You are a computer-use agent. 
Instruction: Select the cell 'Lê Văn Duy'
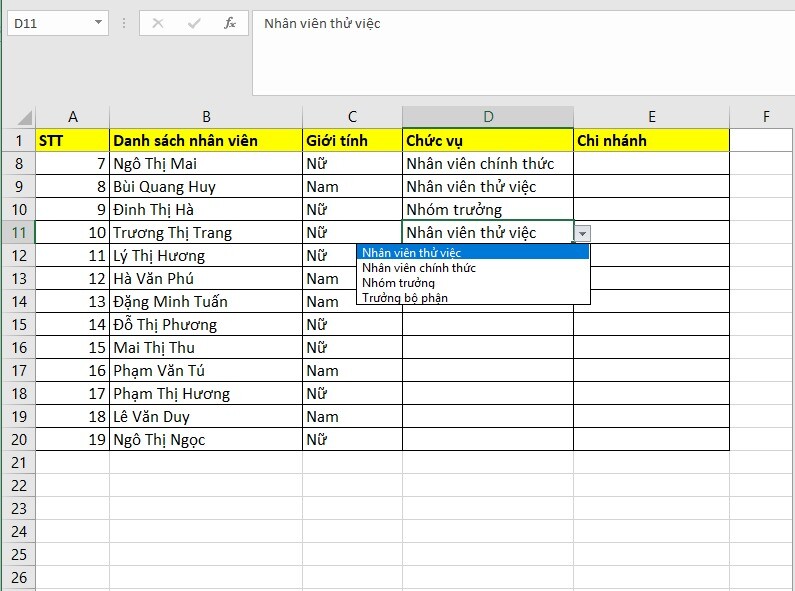pos(206,416)
